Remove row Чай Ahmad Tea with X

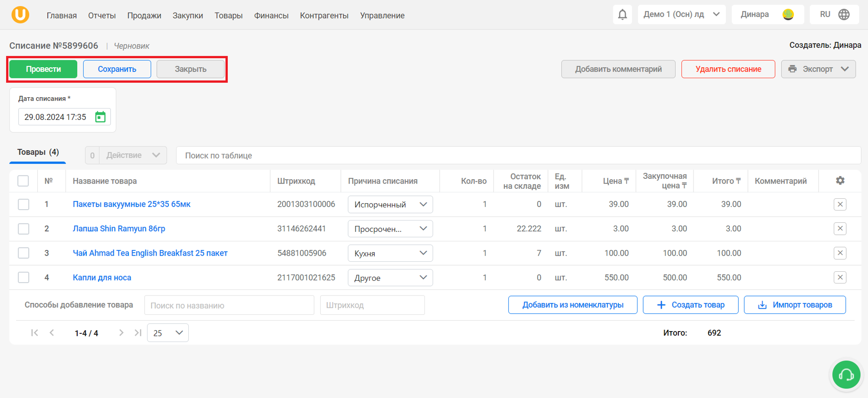click(840, 253)
